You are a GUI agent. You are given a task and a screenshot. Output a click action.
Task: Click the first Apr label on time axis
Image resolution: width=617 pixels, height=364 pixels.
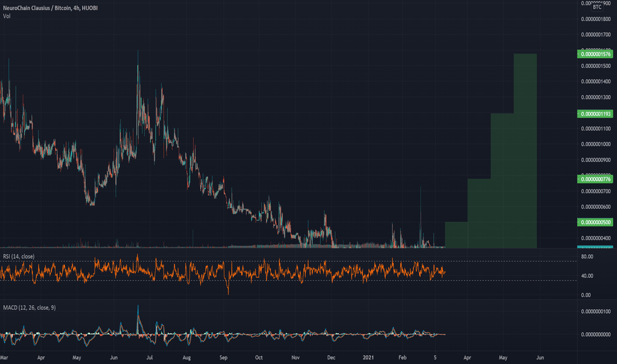click(41, 357)
